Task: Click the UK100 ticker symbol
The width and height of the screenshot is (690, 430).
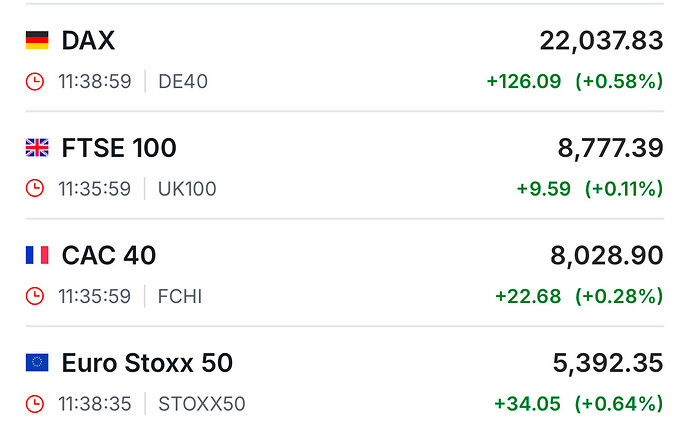Action: pos(187,189)
